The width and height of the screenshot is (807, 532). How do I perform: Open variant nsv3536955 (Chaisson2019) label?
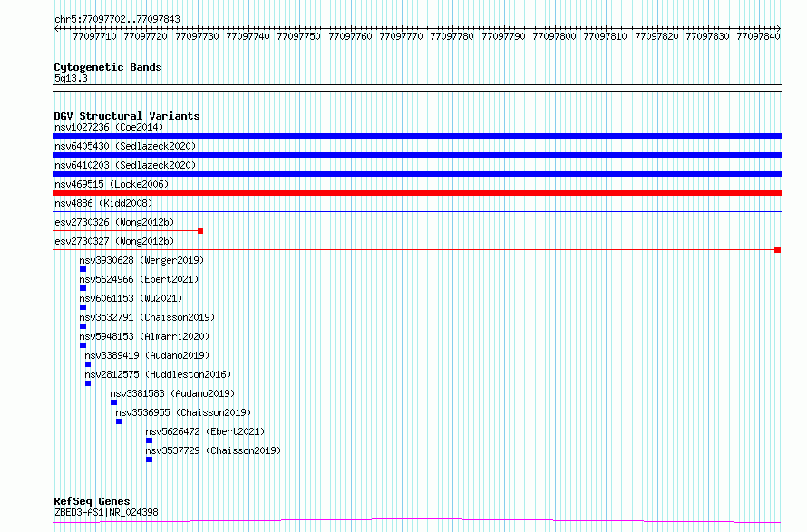[x=183, y=412]
